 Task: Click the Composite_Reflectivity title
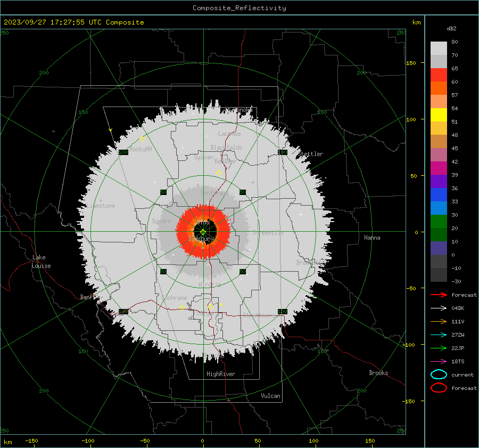pos(240,8)
